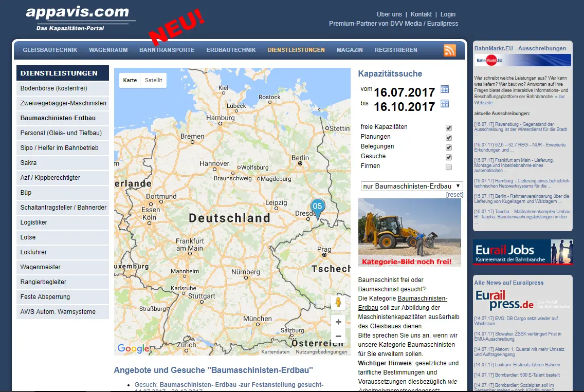Zoom in with the map plus button
The height and width of the screenshot is (392, 584).
coord(338,322)
